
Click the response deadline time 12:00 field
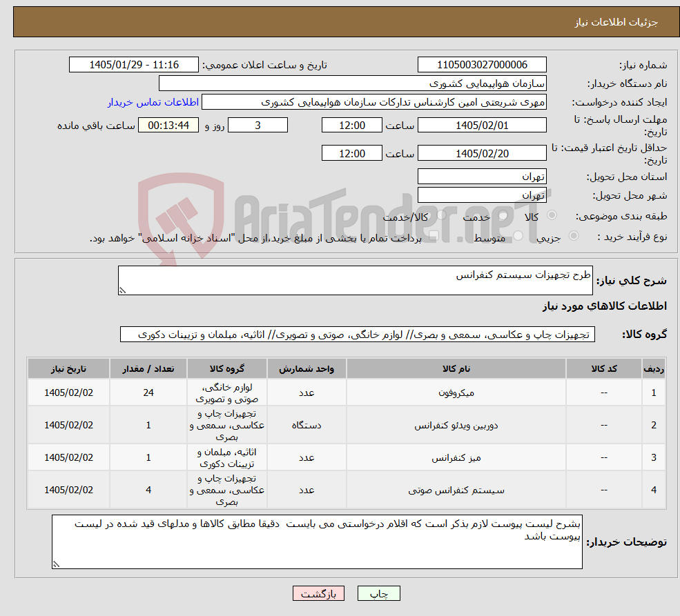point(351,125)
